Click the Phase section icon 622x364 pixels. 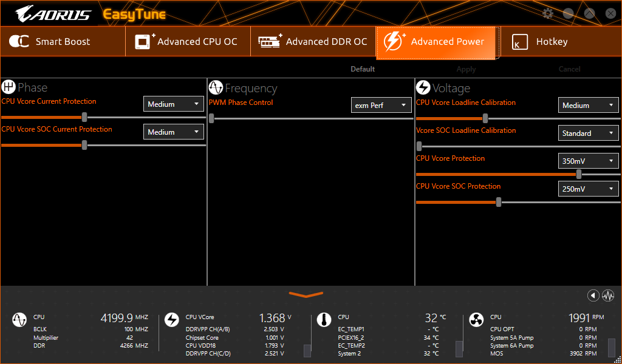[9, 87]
